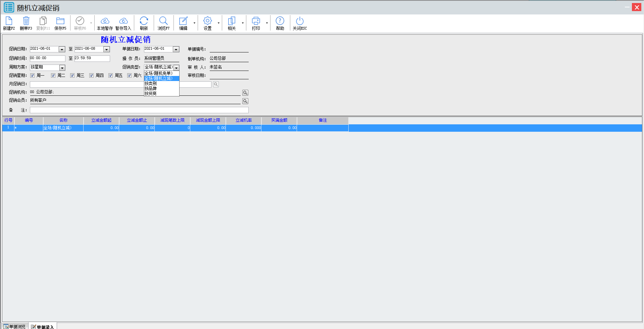
Task: Click search button beside 促销会员 field
Action: click(x=245, y=101)
